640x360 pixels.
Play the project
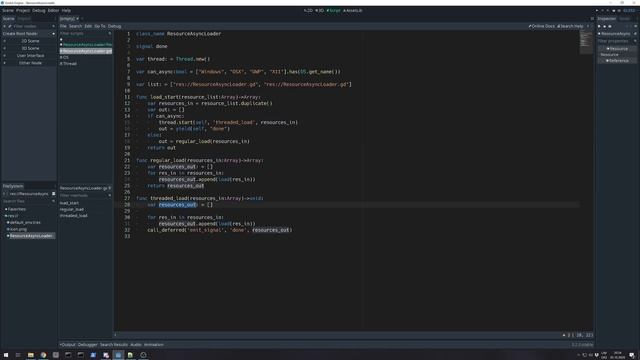(597, 11)
